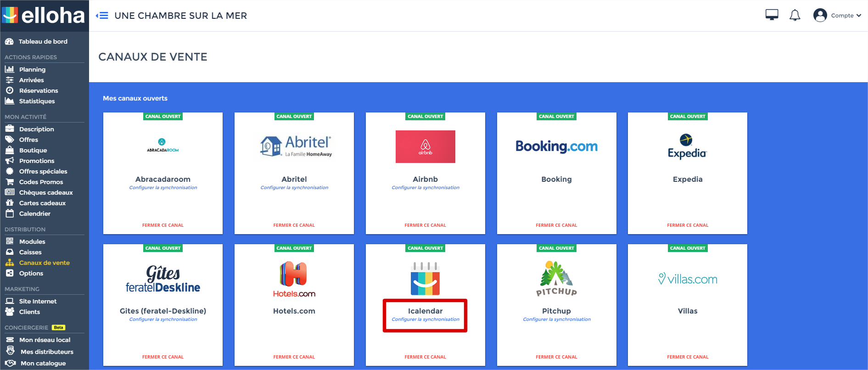Click the user avatar icon
The height and width of the screenshot is (370, 868).
pos(820,15)
